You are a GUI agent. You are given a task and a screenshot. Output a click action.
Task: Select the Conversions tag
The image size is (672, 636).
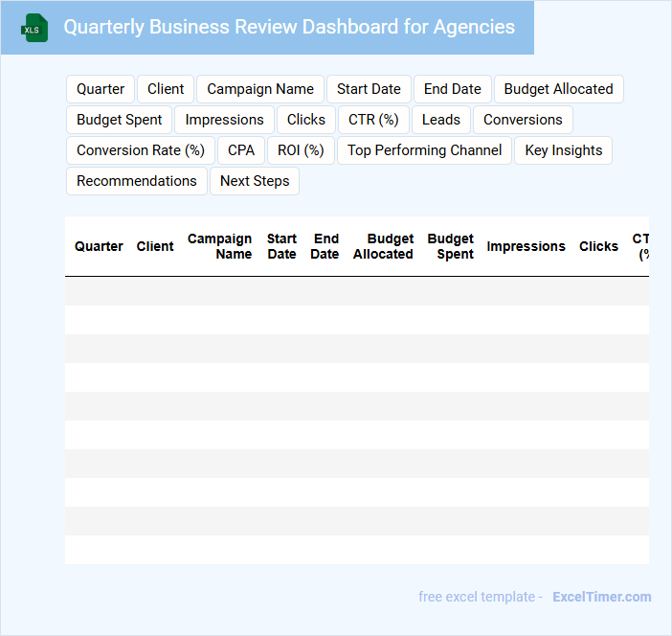tap(523, 120)
